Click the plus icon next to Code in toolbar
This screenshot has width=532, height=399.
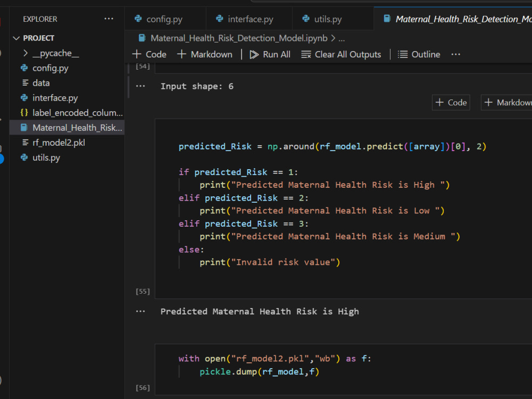137,54
